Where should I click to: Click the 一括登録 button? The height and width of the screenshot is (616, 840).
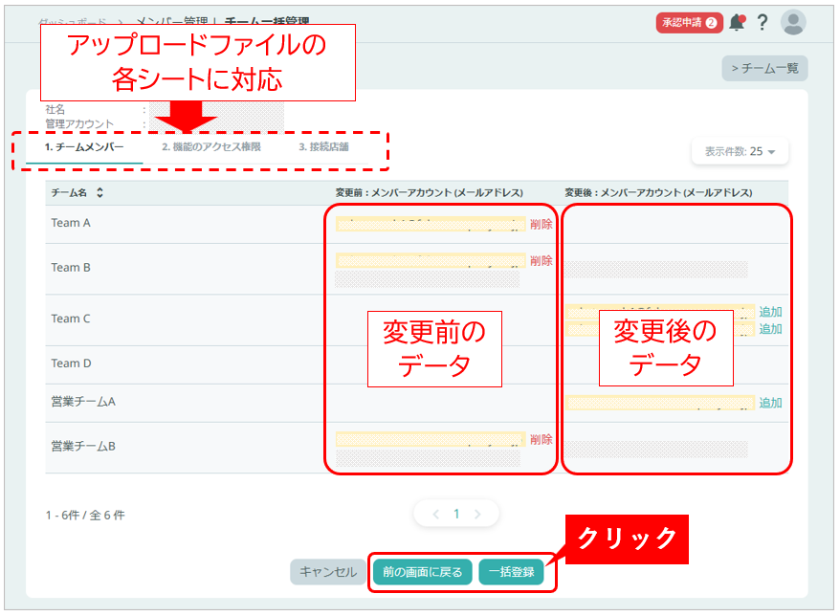(x=511, y=572)
